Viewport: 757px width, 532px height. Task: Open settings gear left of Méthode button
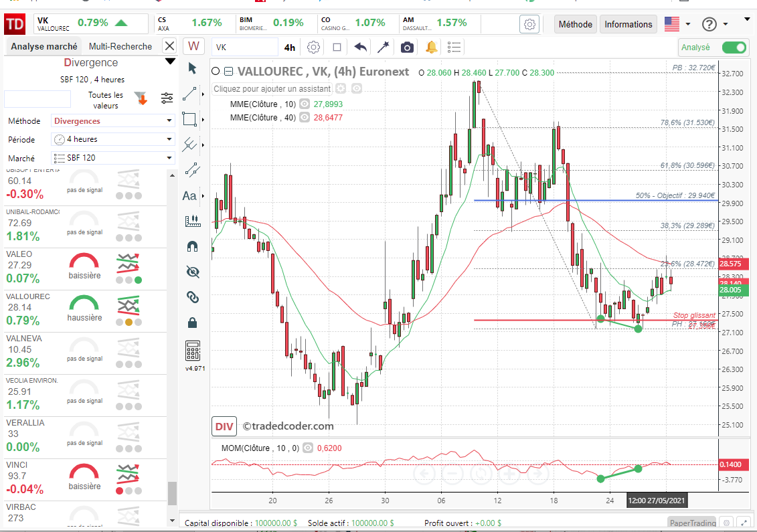click(x=529, y=24)
